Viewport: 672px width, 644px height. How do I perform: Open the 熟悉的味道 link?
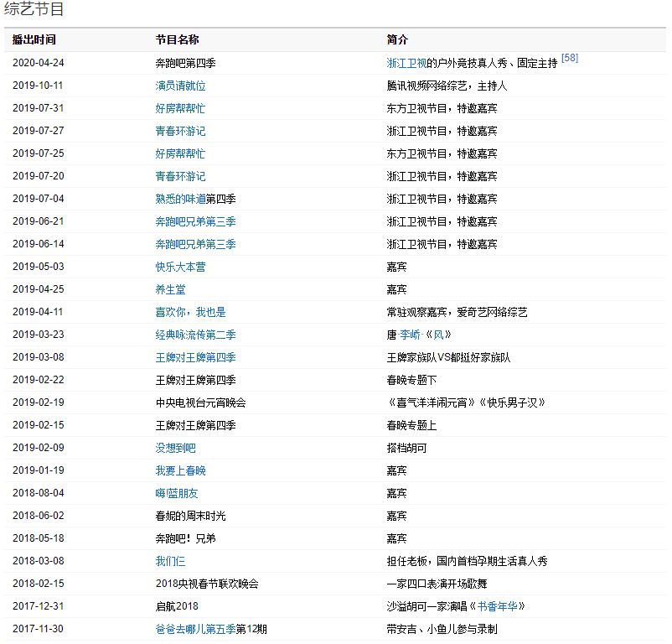(180, 199)
